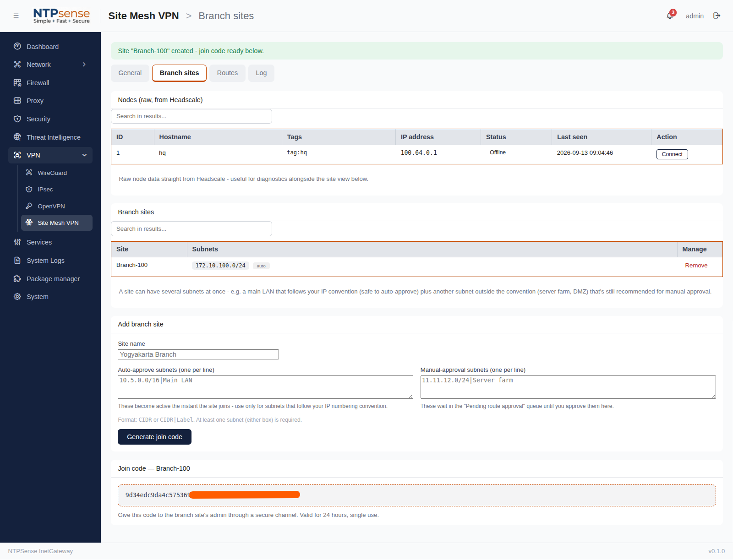Open the Log tab
Viewport: 733px width, 560px height.
coord(261,73)
